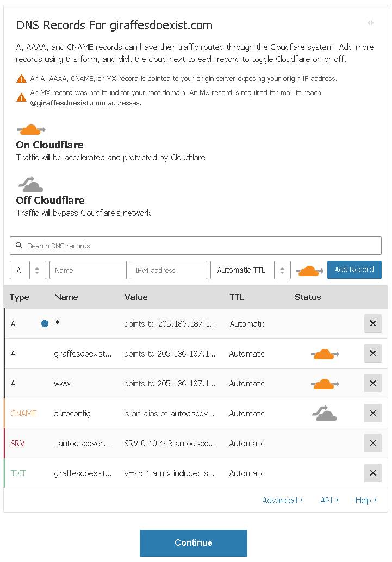Image resolution: width=392 pixels, height=562 pixels.
Task: Click the Type column header
Action: click(x=20, y=297)
